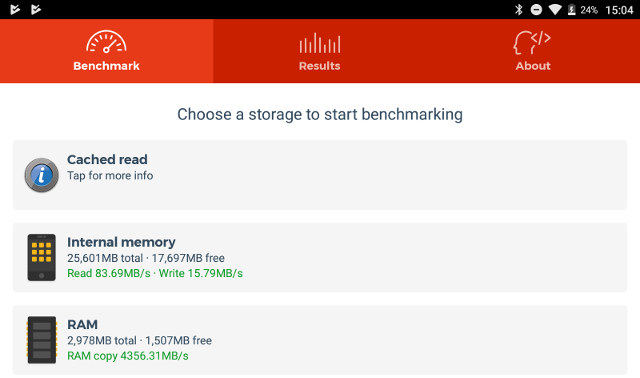
Task: Open the first notification icon in status bar
Action: coord(15,9)
